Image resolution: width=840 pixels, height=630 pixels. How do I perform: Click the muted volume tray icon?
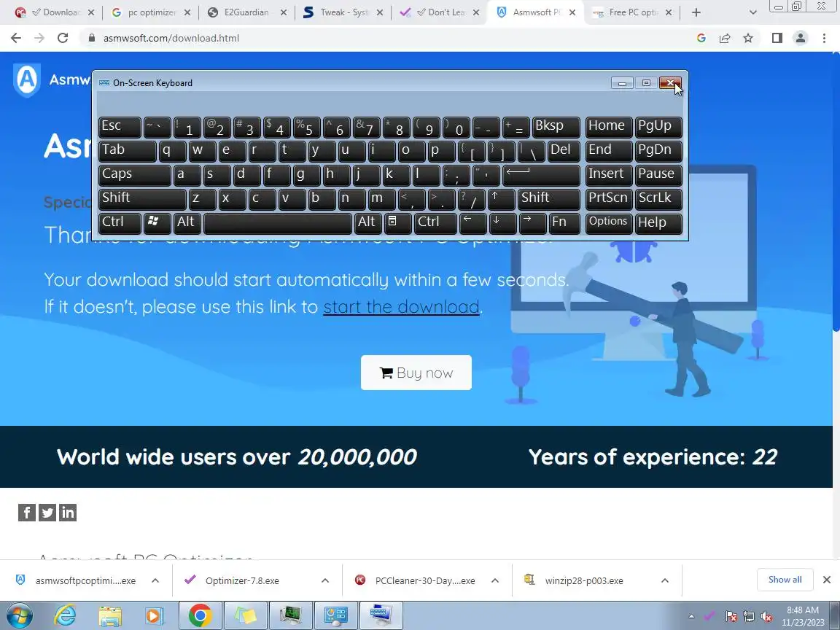pyautogui.click(x=767, y=617)
